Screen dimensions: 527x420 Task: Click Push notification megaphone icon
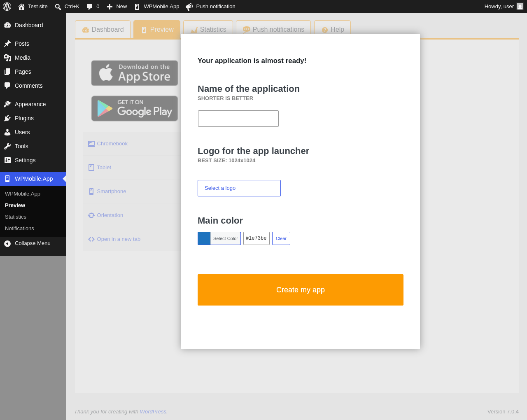(189, 7)
